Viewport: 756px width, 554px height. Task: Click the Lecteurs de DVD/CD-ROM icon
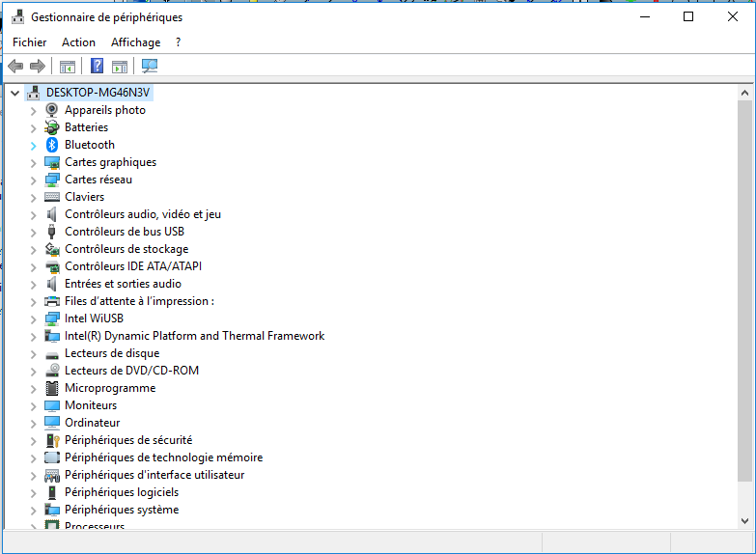pos(51,371)
